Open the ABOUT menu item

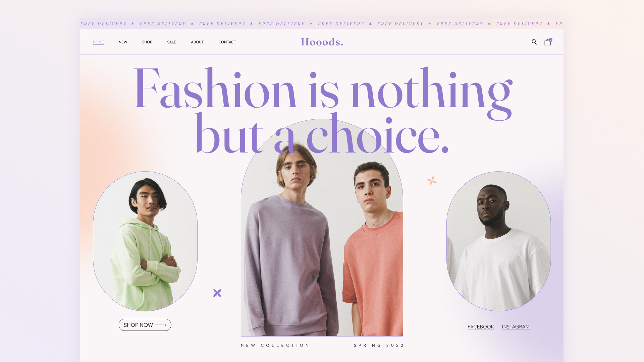click(x=197, y=42)
